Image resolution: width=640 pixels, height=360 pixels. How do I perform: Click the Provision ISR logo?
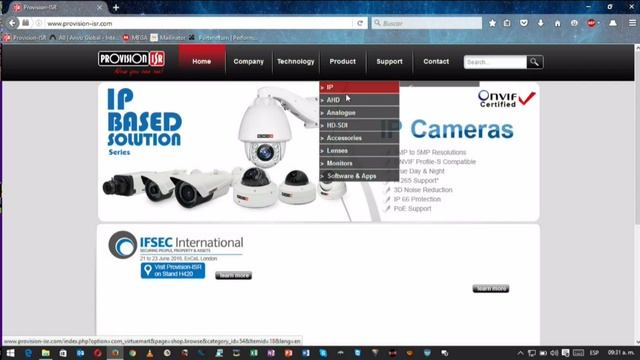click(131, 62)
